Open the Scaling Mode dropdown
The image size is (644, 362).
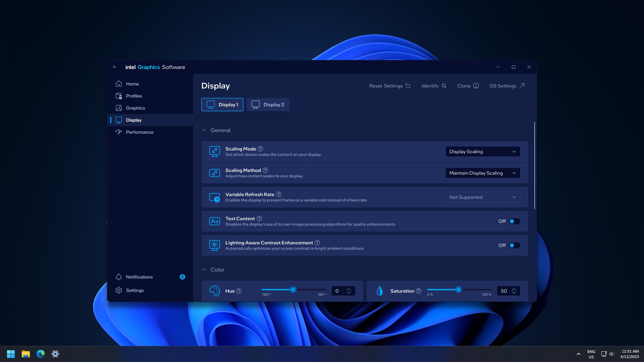482,152
